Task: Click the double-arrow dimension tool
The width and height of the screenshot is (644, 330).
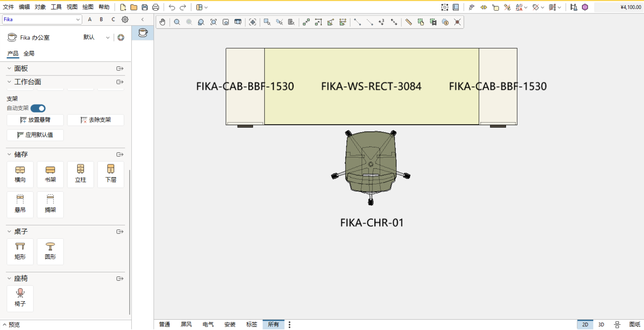Action: (394, 22)
